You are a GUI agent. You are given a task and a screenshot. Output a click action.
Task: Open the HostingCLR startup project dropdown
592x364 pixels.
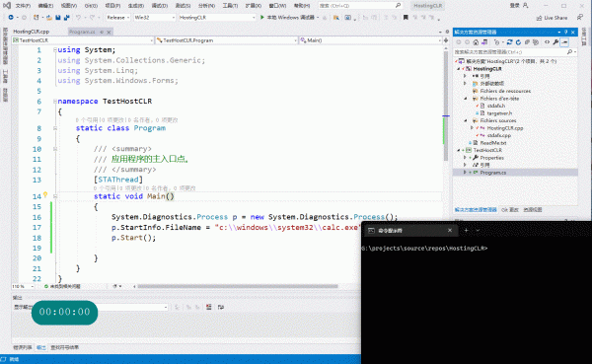tap(217, 18)
